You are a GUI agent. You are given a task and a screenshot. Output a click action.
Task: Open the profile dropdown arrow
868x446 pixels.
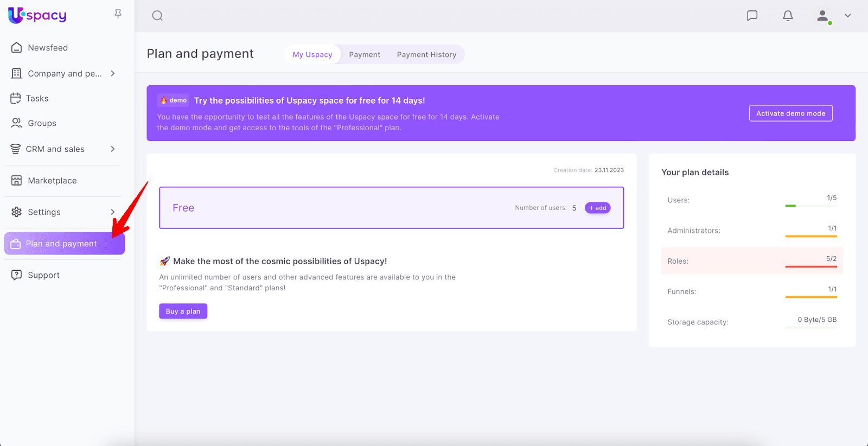pos(847,16)
